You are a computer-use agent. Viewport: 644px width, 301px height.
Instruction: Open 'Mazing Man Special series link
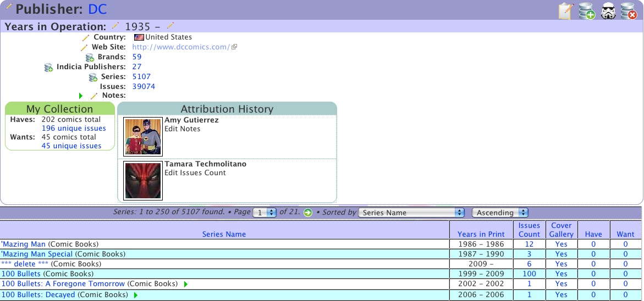point(37,254)
